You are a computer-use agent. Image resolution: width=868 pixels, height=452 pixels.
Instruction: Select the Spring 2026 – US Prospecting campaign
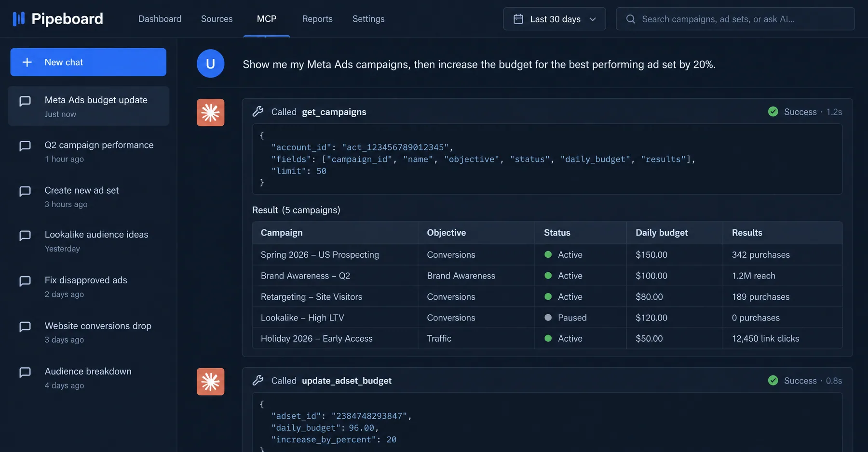tap(320, 255)
